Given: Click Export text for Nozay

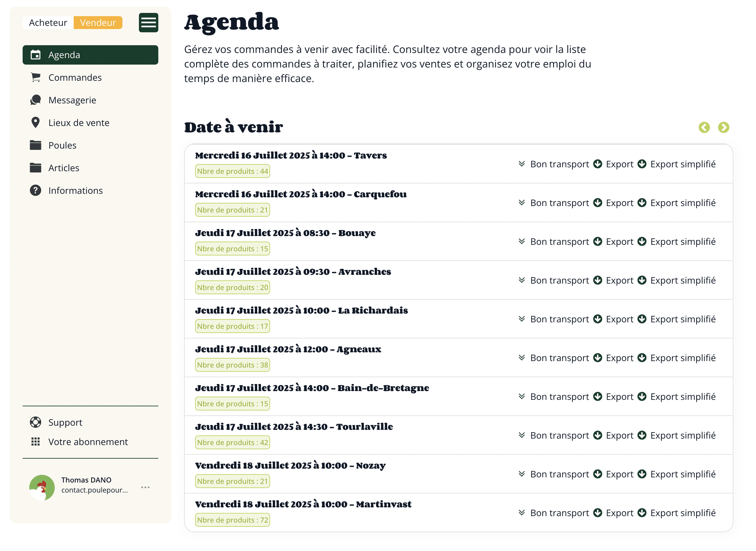Looking at the screenshot, I should click(x=620, y=475).
